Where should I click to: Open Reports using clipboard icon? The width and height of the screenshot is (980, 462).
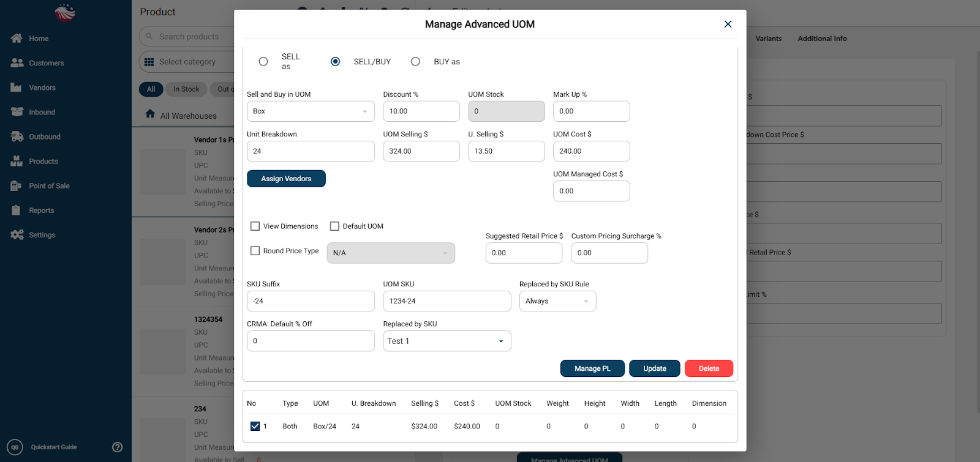coord(17,211)
